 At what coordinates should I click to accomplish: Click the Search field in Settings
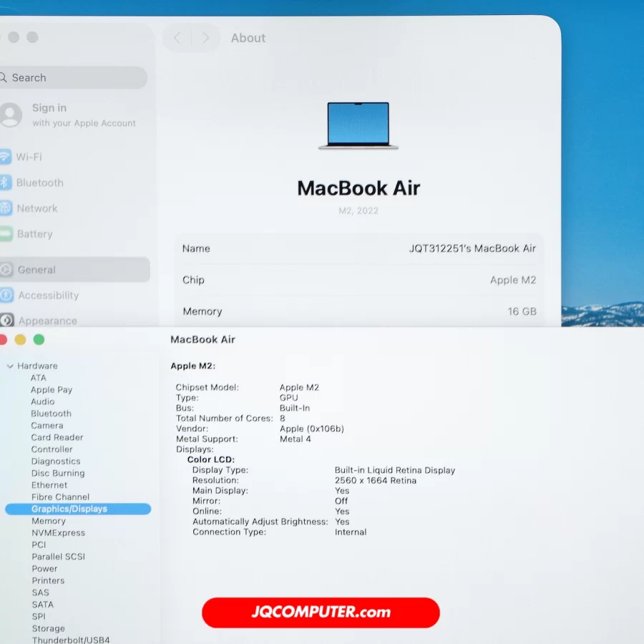pos(75,77)
